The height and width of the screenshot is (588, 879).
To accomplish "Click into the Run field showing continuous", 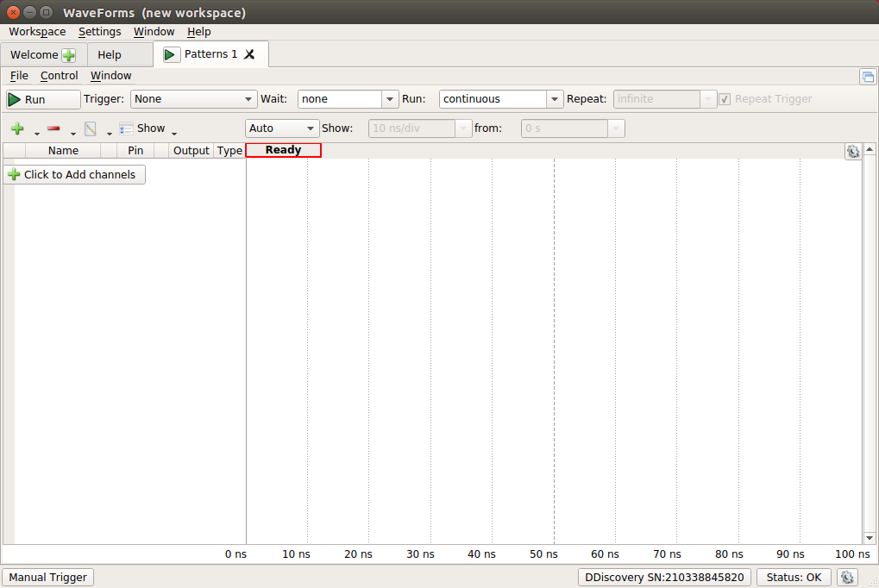I will (493, 99).
